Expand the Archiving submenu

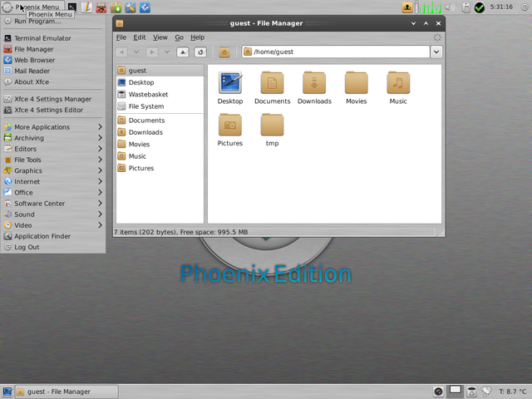tap(53, 138)
